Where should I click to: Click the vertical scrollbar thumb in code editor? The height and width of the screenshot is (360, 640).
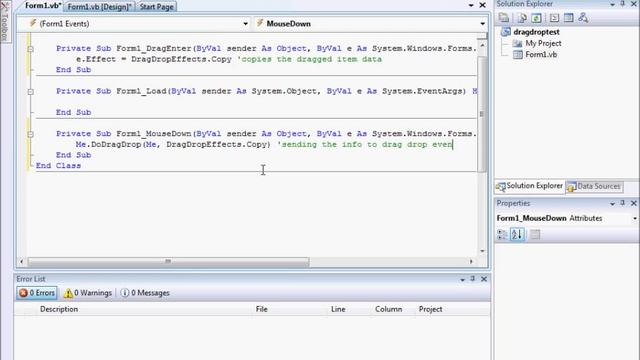pyautogui.click(x=482, y=113)
